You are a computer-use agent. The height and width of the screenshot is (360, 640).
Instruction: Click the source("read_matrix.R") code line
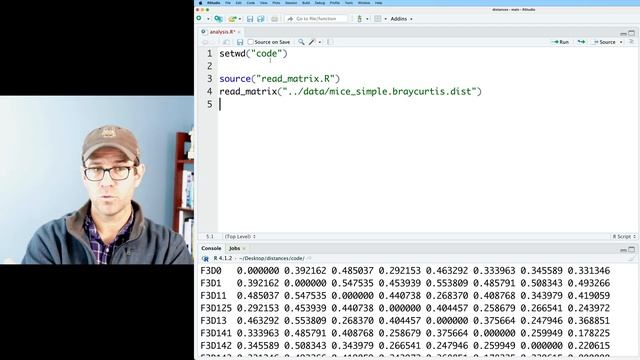(280, 79)
